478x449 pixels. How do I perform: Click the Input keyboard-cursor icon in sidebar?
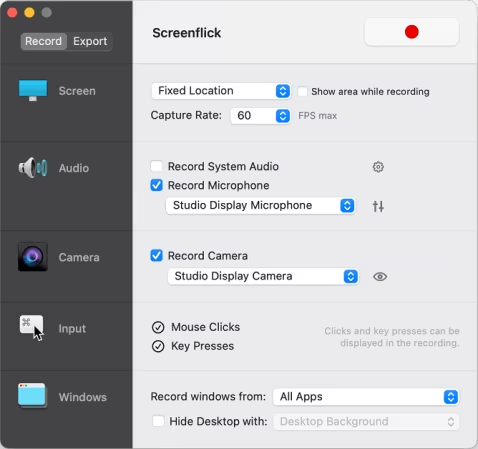pyautogui.click(x=32, y=328)
